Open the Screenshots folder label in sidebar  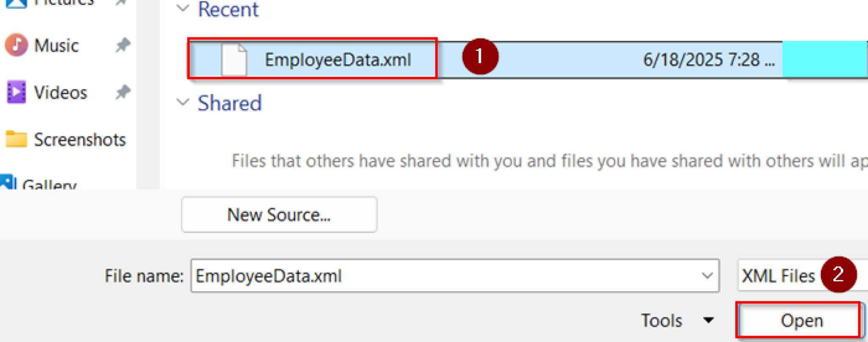coord(80,139)
